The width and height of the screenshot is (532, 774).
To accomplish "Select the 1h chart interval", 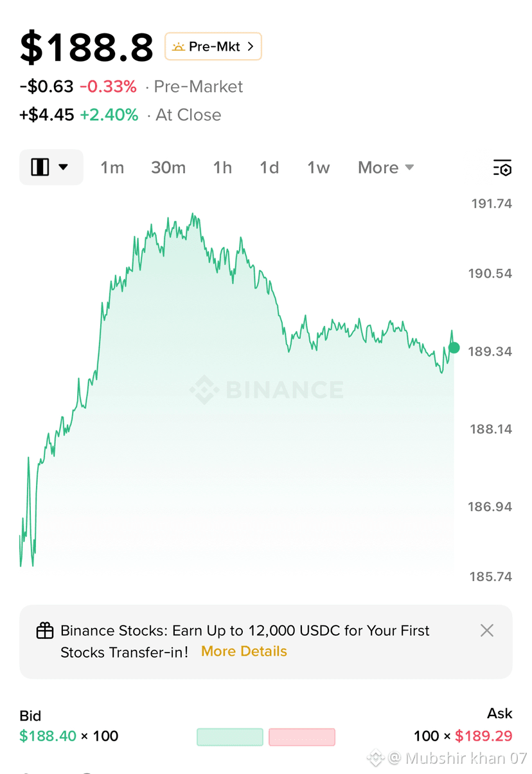I will click(x=222, y=168).
